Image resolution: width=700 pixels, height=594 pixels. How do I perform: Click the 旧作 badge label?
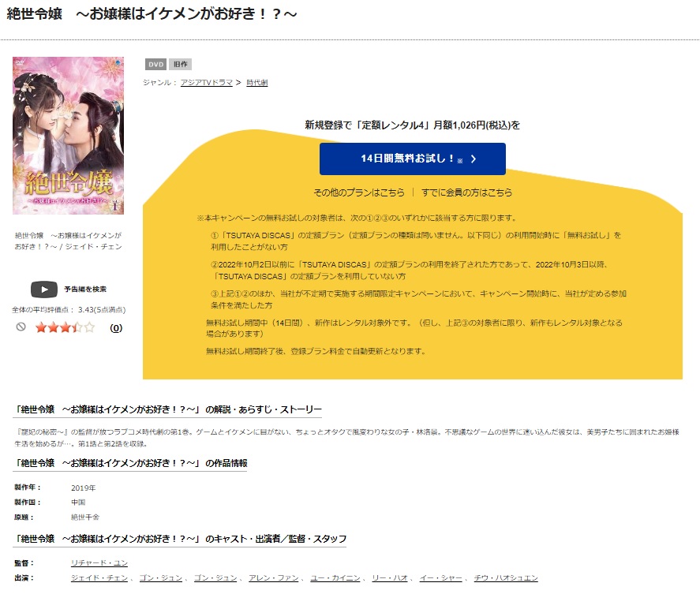click(181, 64)
